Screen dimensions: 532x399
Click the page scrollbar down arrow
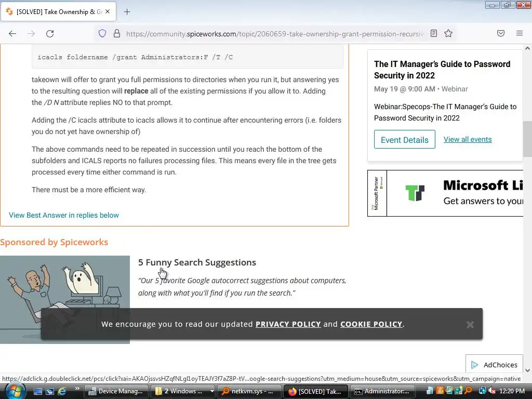pyautogui.click(x=527, y=370)
